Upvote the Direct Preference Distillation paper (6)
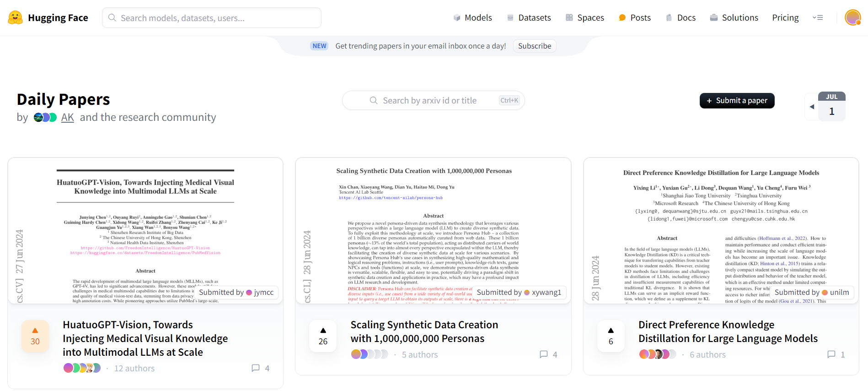Screen dimensions: 868x391 click(x=611, y=337)
